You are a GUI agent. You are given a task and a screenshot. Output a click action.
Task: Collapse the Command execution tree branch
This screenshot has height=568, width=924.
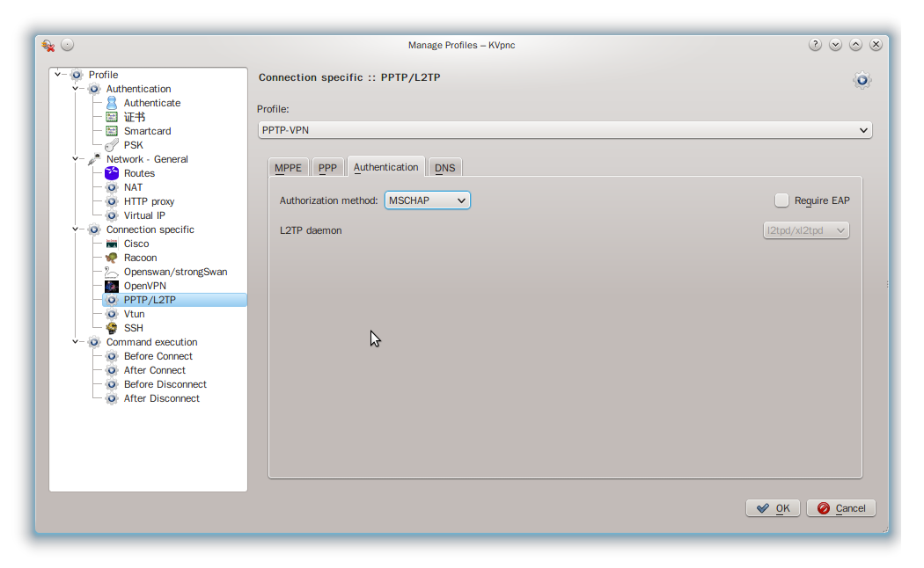(x=76, y=342)
